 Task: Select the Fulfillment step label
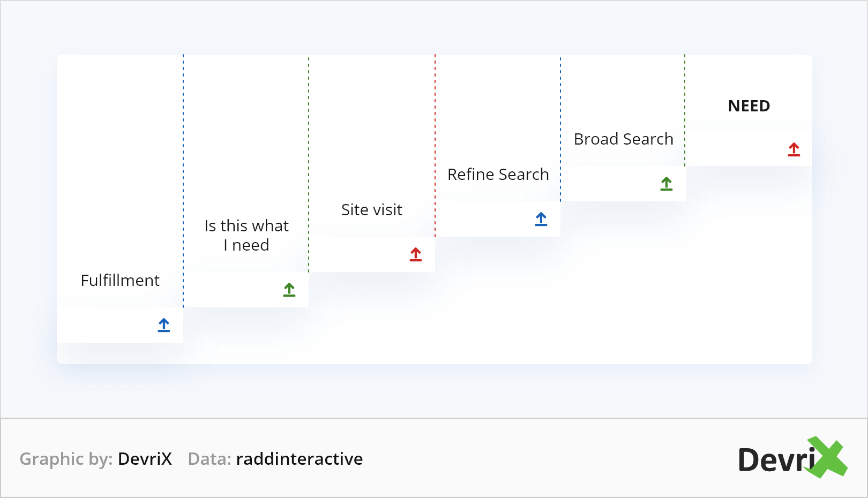click(120, 281)
